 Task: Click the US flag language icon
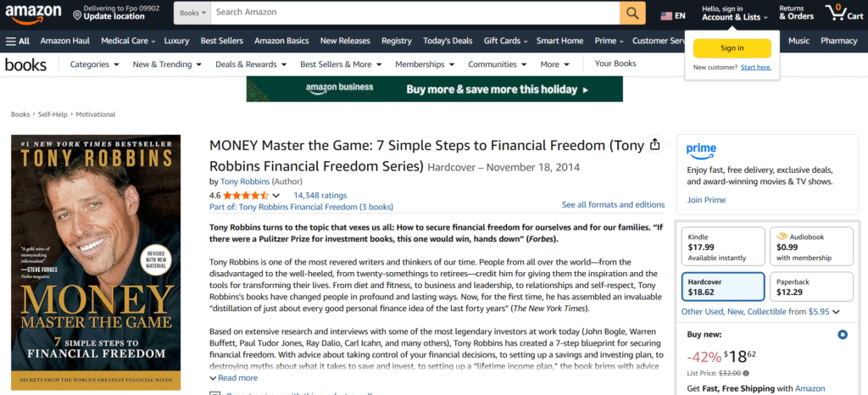[x=666, y=15]
